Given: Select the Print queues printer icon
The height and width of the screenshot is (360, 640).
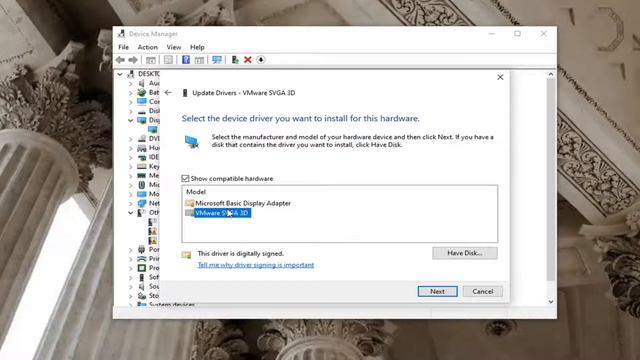Looking at the screenshot, I should coord(142,259).
